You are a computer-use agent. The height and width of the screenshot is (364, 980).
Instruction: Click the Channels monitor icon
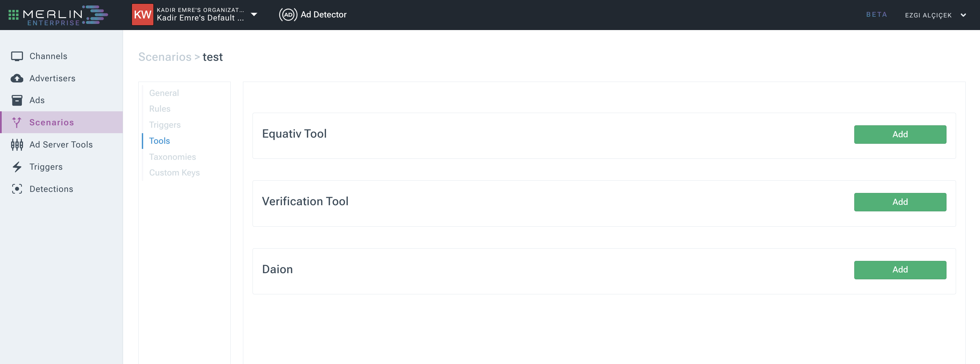coord(17,56)
